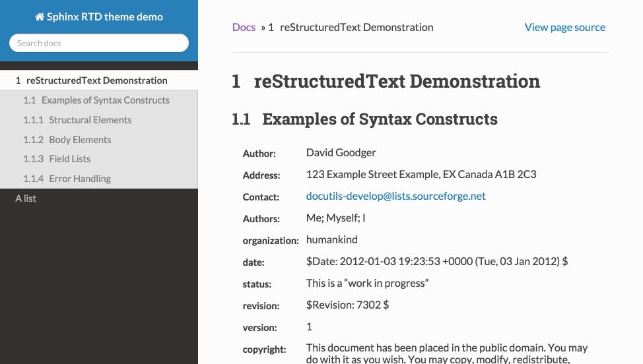Viewport: 643px width, 364px height.
Task: Open Structural Elements section in the sidebar
Action: point(90,120)
